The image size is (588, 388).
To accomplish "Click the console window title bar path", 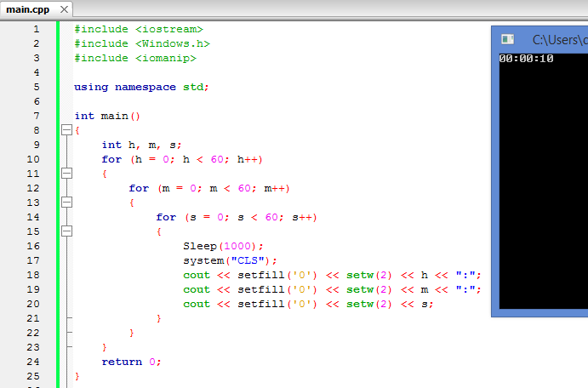I will pyautogui.click(x=558, y=39).
